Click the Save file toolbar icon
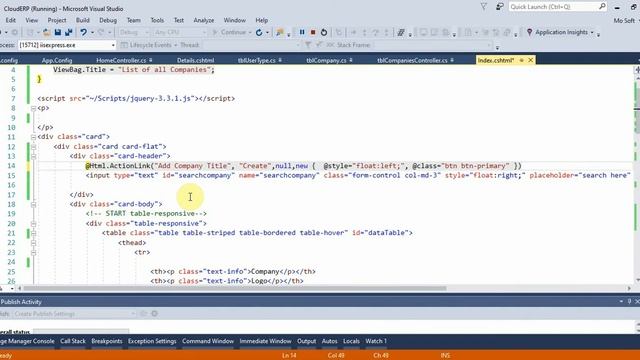Screen dimensions: 640x360 58,32
